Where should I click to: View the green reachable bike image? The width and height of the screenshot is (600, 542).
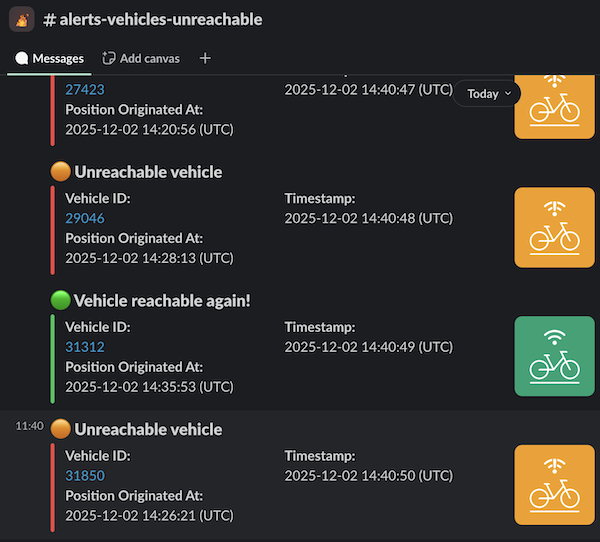tap(554, 356)
